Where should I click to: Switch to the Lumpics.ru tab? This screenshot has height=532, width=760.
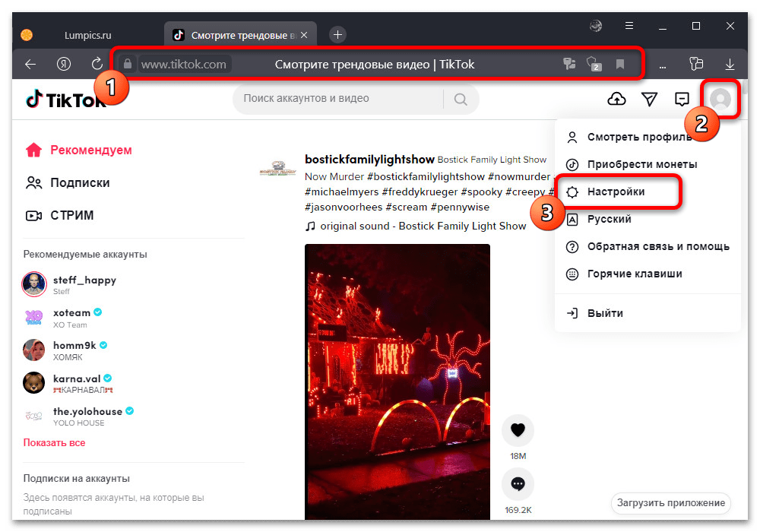(x=86, y=35)
